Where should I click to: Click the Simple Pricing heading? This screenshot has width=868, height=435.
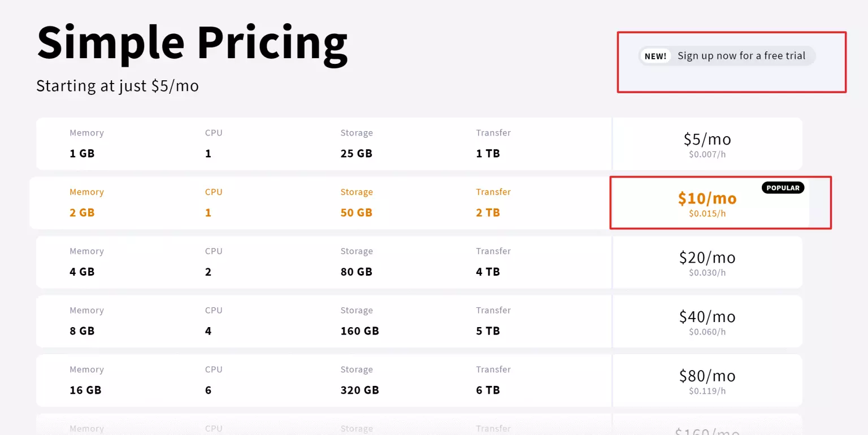click(192, 42)
